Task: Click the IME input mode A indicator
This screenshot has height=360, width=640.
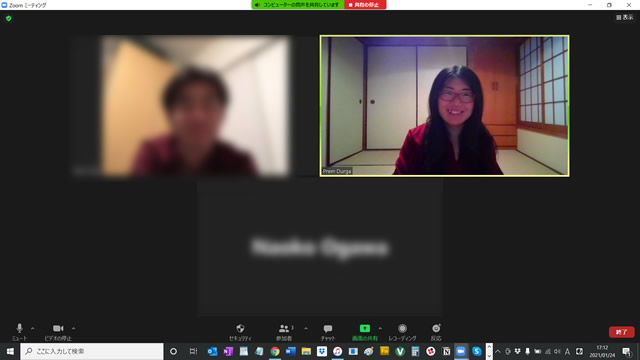Action: pos(567,351)
